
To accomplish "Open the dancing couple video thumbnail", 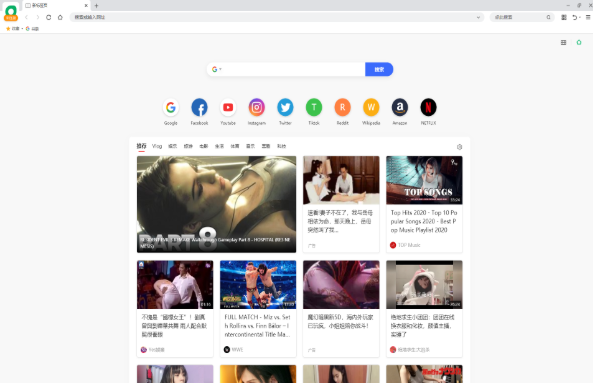I will point(175,284).
